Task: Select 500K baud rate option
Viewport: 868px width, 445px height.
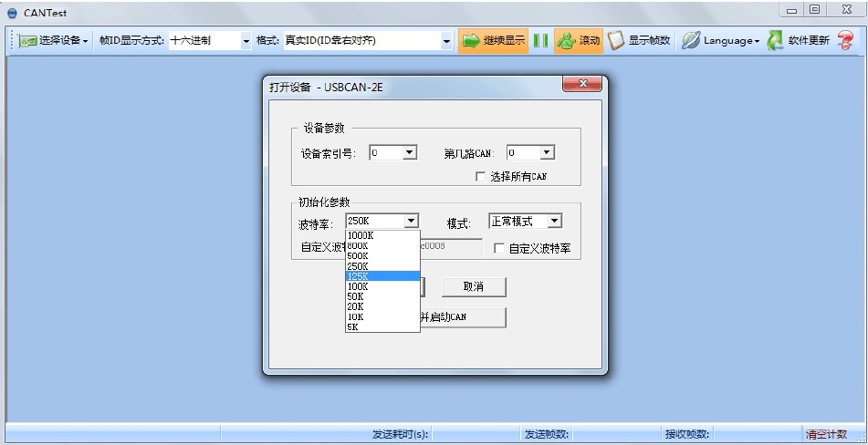Action: tap(382, 256)
